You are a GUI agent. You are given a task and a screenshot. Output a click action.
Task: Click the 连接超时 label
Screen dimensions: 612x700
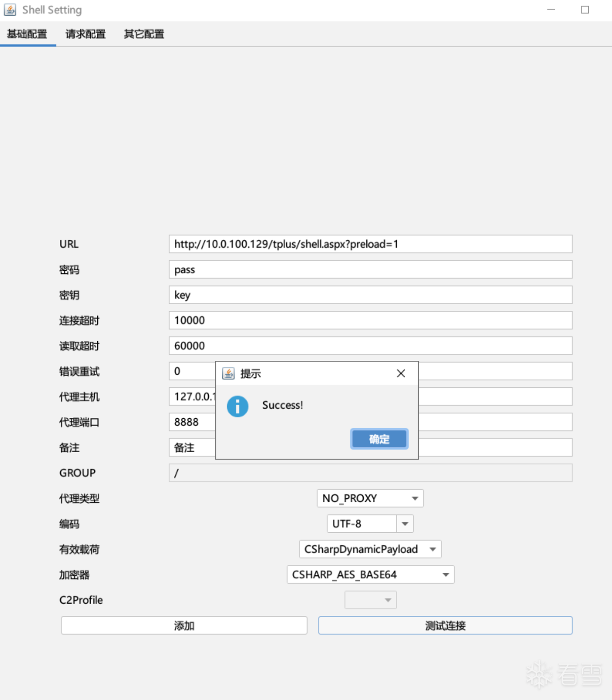79,321
